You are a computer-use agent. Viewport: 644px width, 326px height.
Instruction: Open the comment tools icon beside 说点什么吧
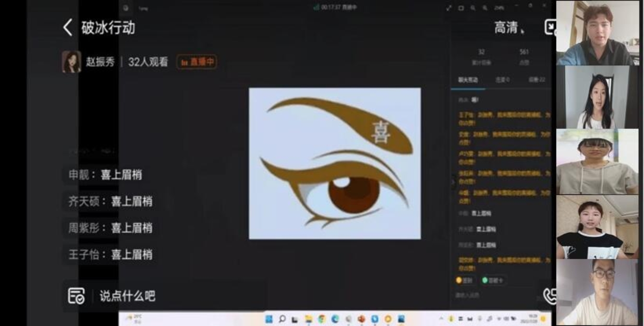(x=76, y=296)
